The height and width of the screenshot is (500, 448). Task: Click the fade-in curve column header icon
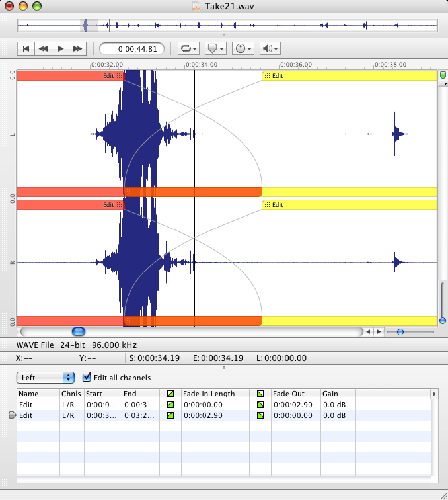point(170,394)
